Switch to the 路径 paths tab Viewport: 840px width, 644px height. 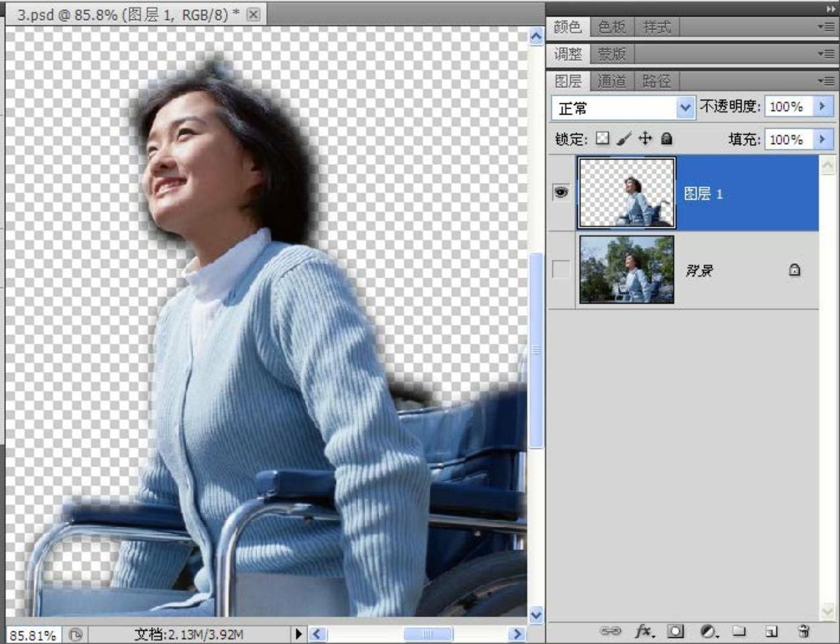[x=656, y=81]
